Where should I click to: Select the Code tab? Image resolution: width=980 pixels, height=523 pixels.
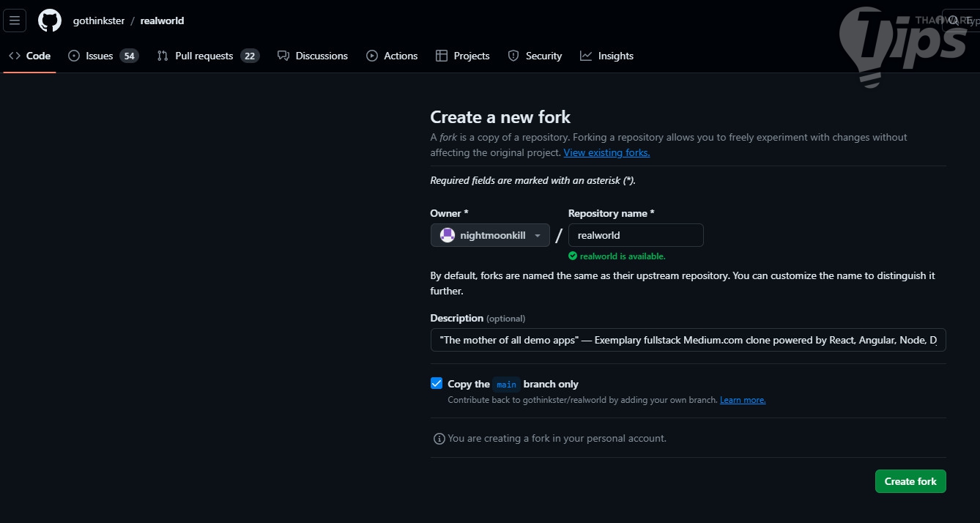pos(30,56)
